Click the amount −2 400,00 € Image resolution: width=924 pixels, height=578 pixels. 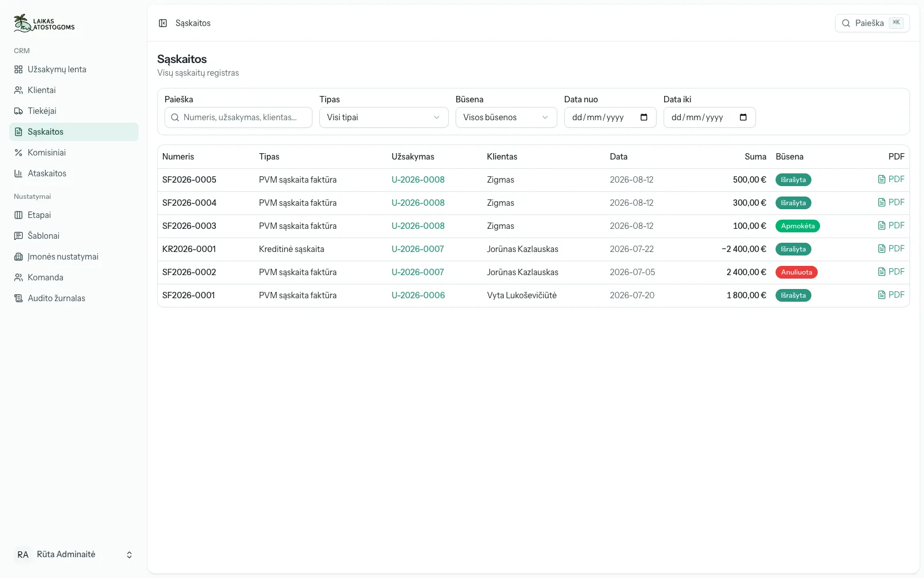[744, 249]
